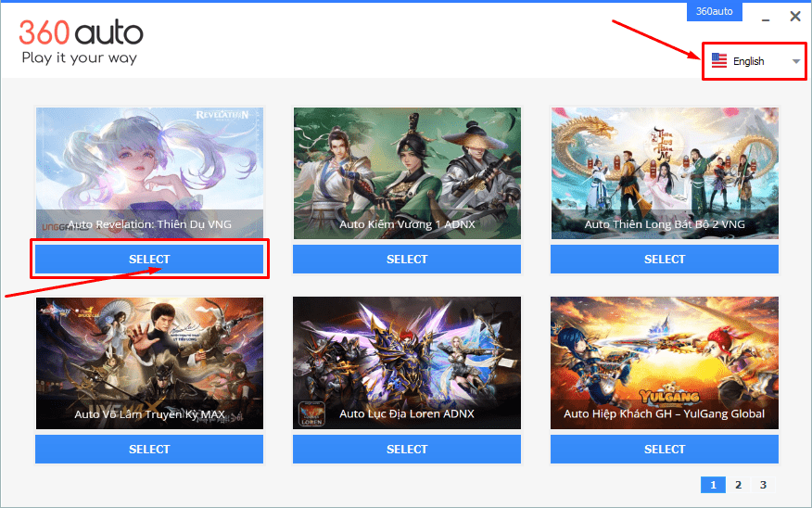Select Auto Hiệp Khách GH YulGang Global
Viewport: 812px width, 508px height.
point(665,449)
